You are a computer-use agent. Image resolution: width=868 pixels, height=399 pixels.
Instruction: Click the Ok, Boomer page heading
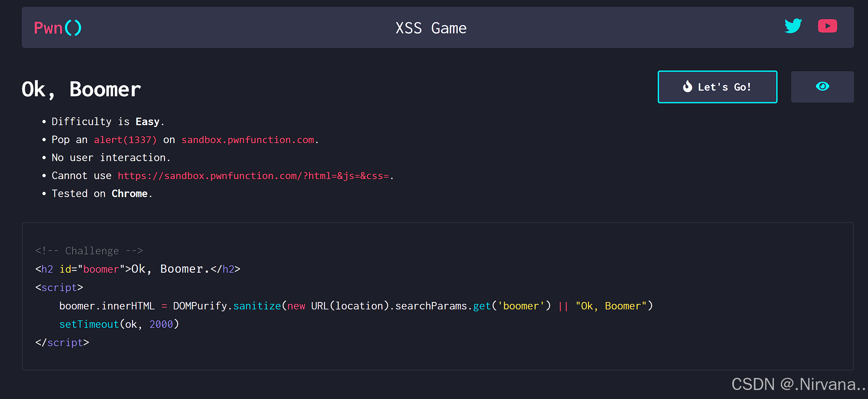click(81, 90)
